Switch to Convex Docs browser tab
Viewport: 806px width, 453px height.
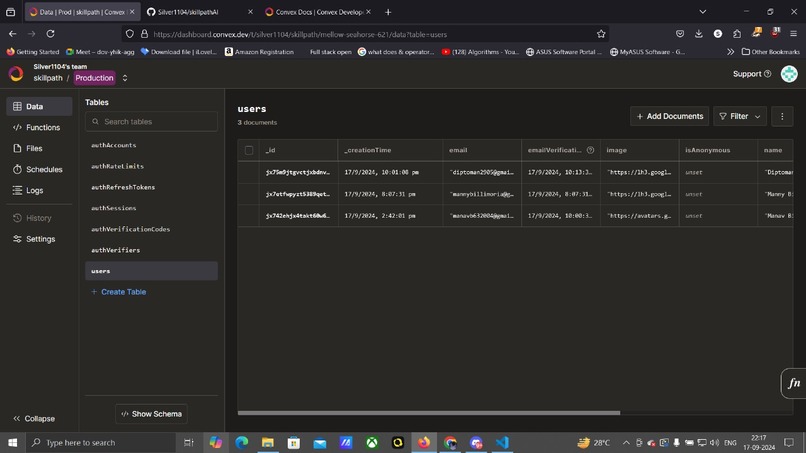click(318, 12)
